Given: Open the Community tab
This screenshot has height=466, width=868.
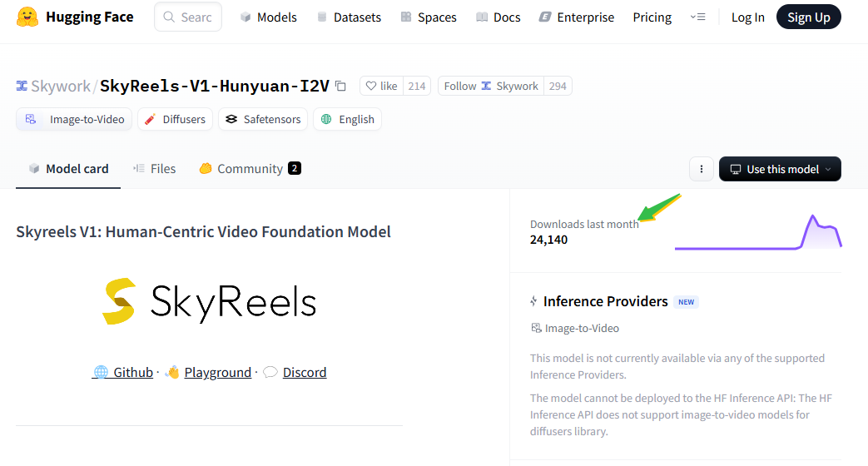Looking at the screenshot, I should tap(250, 169).
